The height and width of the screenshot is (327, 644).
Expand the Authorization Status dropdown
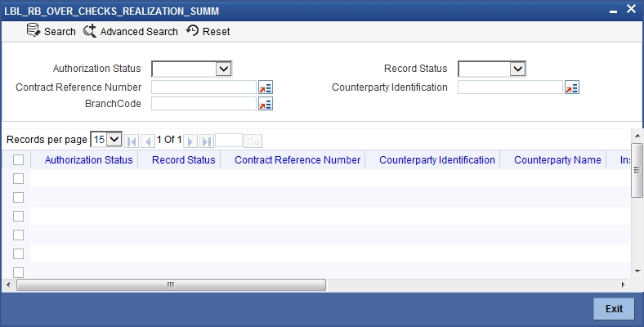tap(223, 69)
